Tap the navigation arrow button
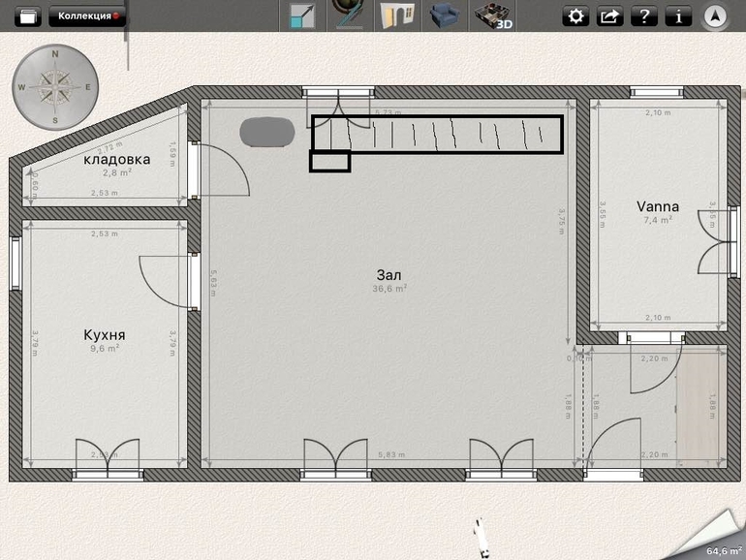 tap(716, 16)
